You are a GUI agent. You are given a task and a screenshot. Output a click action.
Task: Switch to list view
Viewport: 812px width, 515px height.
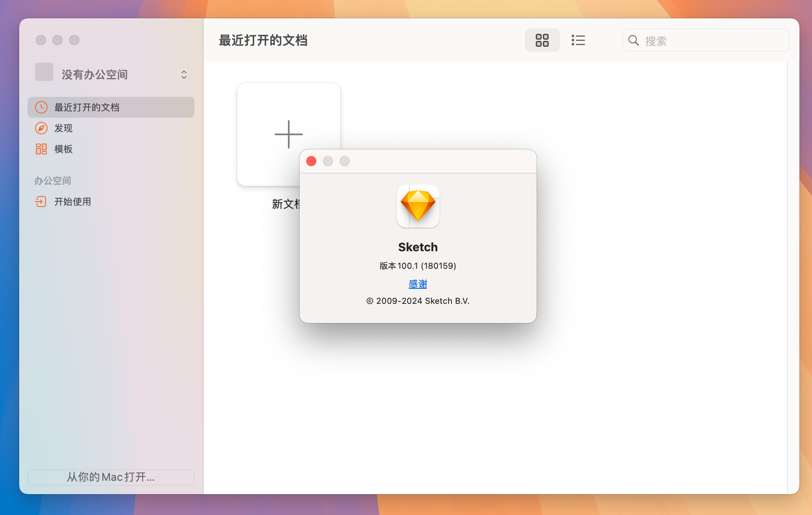point(578,40)
